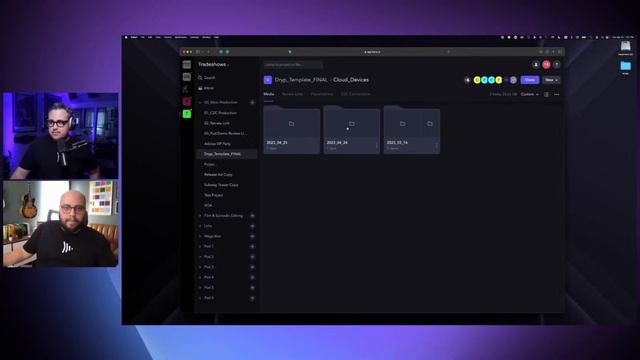Switch to the Presentations tab
The image size is (640, 360).
point(322,94)
